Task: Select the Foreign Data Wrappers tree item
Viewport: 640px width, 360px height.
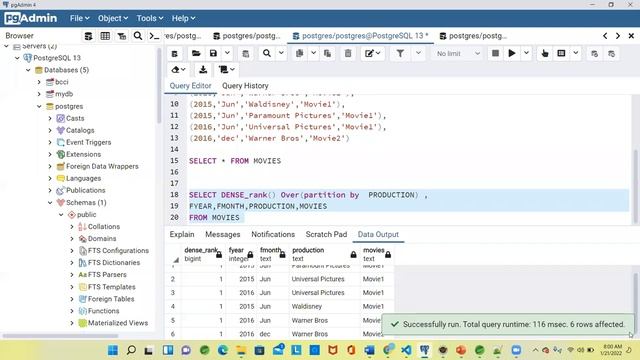Action: coord(102,167)
